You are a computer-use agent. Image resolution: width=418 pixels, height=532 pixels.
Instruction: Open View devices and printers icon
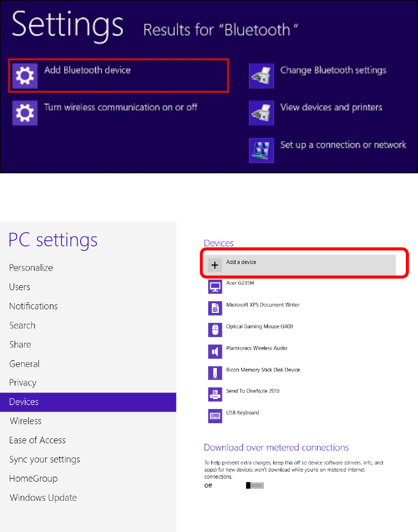[261, 113]
